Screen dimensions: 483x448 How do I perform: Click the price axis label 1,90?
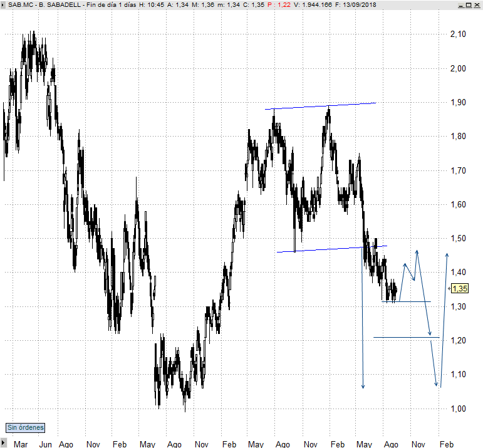click(x=459, y=102)
